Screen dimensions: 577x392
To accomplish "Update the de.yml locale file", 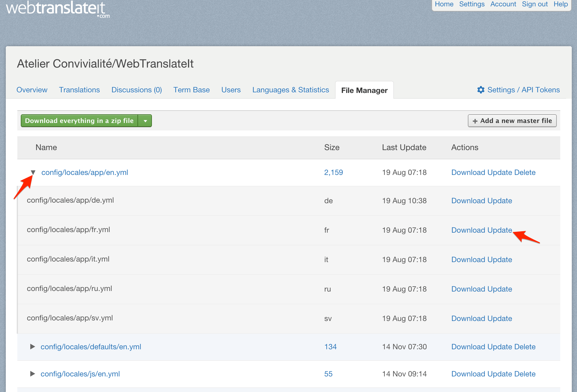I will (x=500, y=201).
